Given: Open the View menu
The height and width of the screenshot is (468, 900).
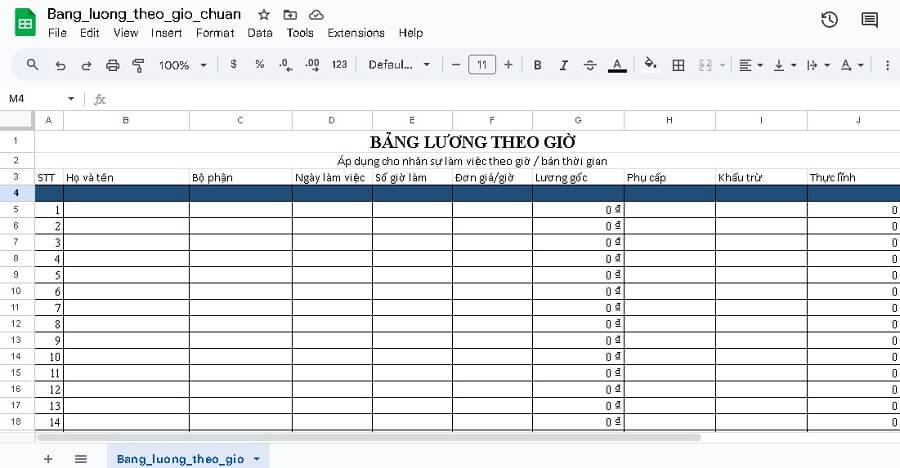Looking at the screenshot, I should [126, 33].
